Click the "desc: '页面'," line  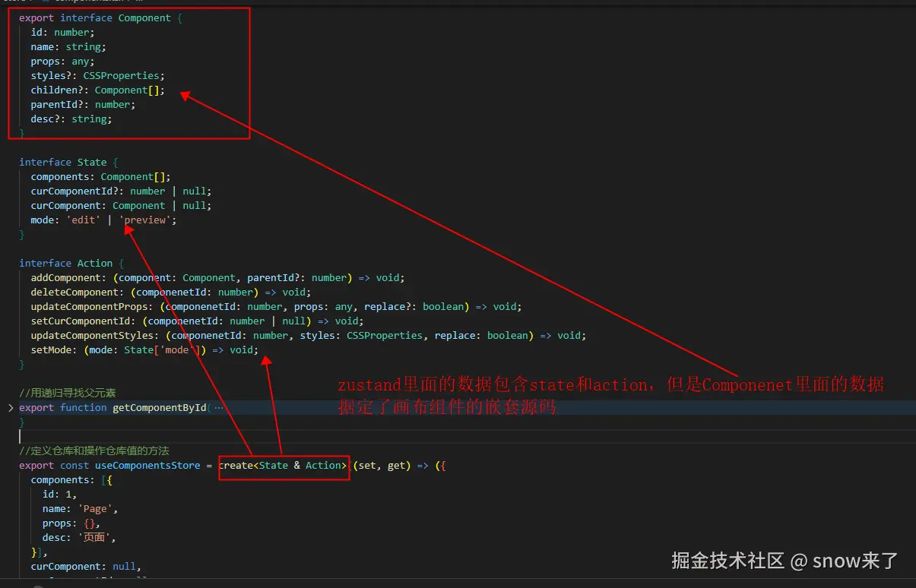79,538
